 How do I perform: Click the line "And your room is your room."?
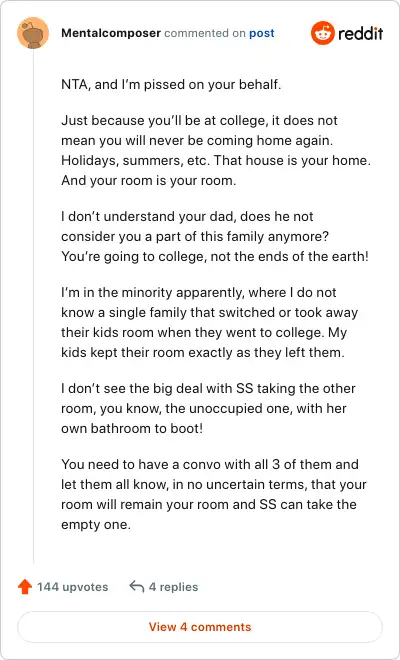point(149,181)
